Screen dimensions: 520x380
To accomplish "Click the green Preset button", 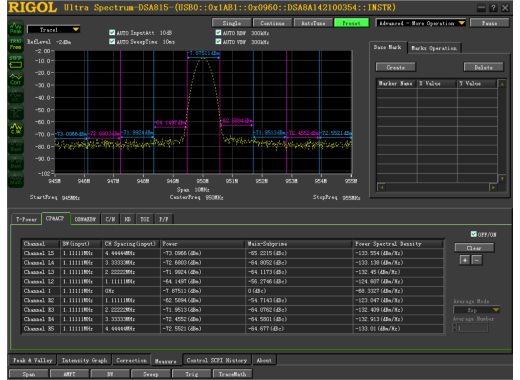I will [351, 23].
